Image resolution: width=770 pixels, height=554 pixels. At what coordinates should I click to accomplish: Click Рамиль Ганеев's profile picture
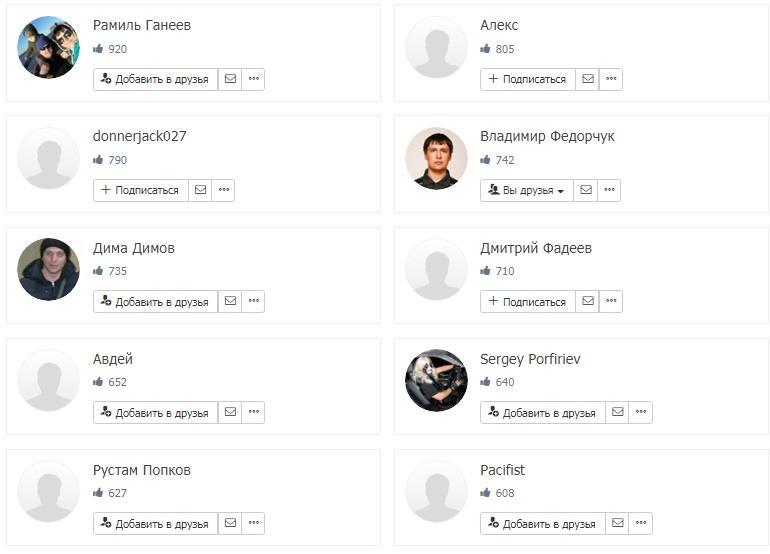tap(48, 47)
